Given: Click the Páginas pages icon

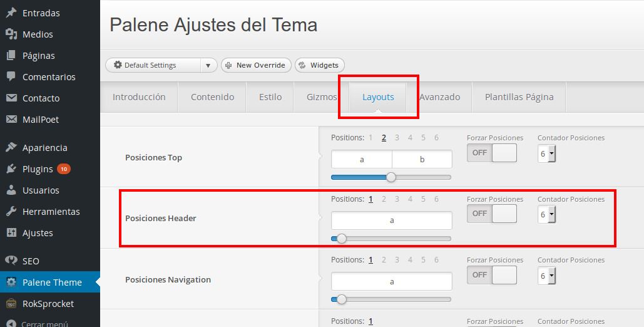Looking at the screenshot, I should (x=11, y=56).
